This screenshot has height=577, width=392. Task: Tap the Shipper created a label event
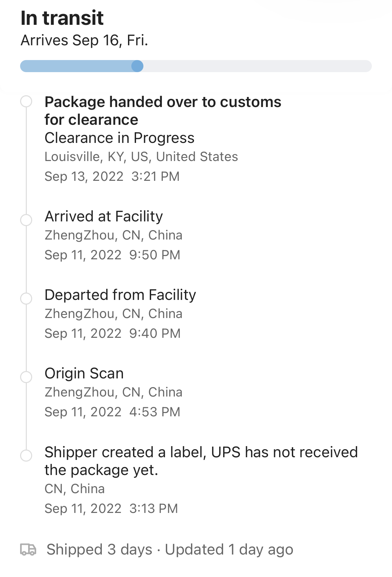click(x=201, y=461)
